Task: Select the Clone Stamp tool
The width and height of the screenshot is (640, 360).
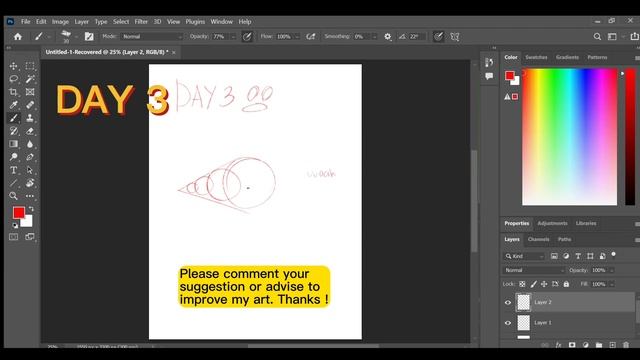Action: tap(30, 118)
